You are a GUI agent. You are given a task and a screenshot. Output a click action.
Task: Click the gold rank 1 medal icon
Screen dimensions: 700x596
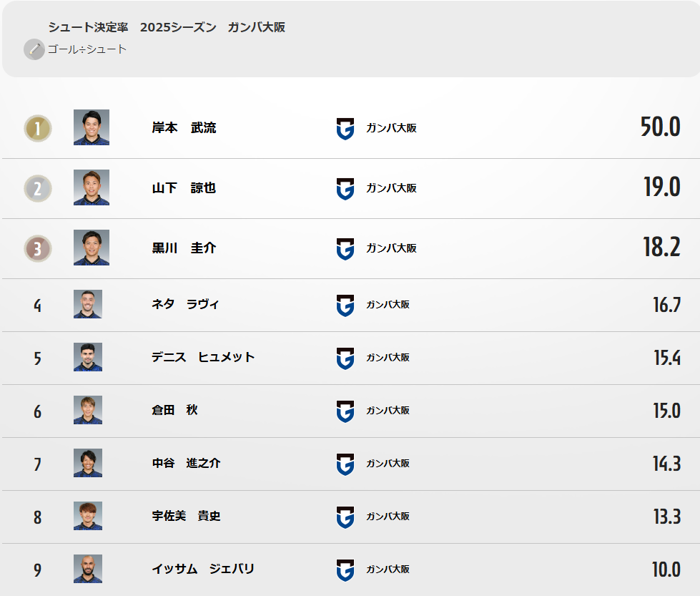click(38, 129)
